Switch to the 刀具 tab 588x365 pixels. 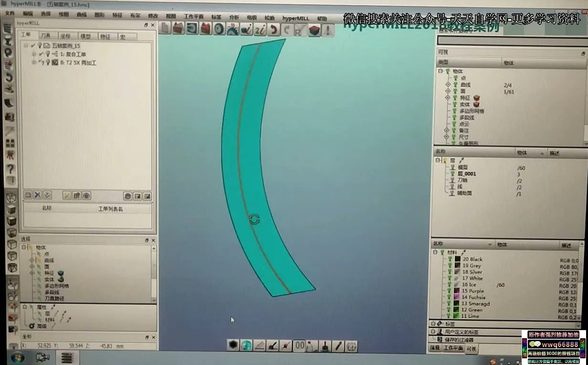click(x=45, y=36)
